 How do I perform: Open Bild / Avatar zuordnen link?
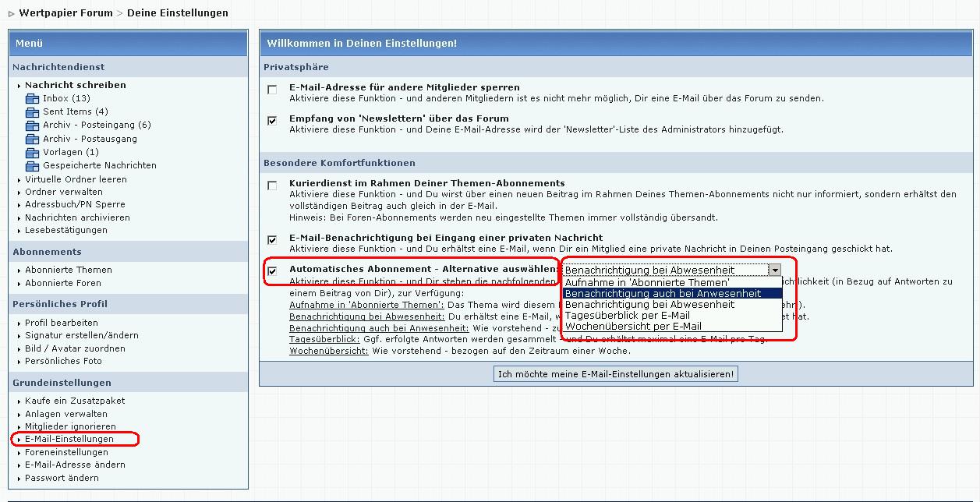[75, 348]
